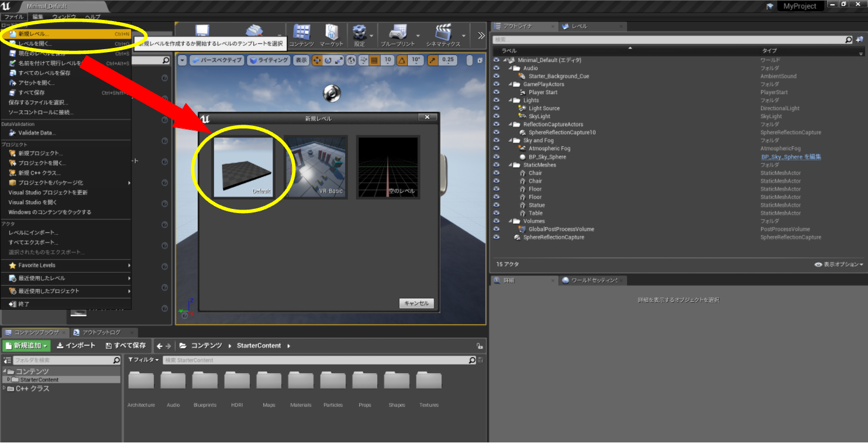Toggle rotation snapping on or off
This screenshot has width=868, height=443.
(x=402, y=60)
